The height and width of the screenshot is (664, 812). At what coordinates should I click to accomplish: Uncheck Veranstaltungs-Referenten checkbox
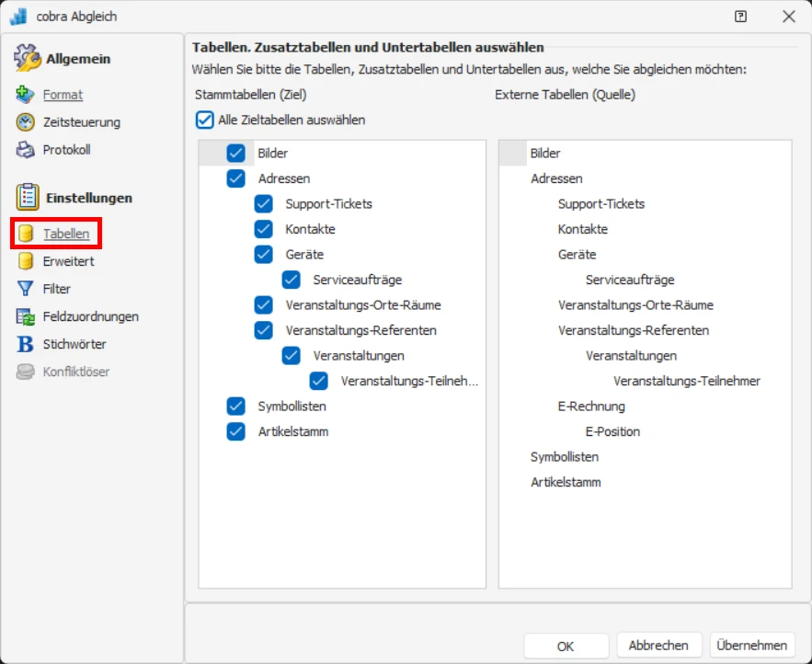click(x=263, y=330)
